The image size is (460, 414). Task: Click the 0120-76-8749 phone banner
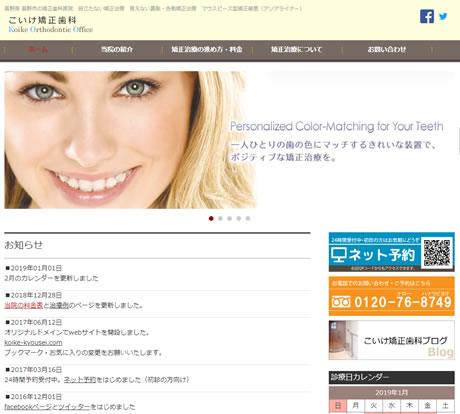pos(392,296)
